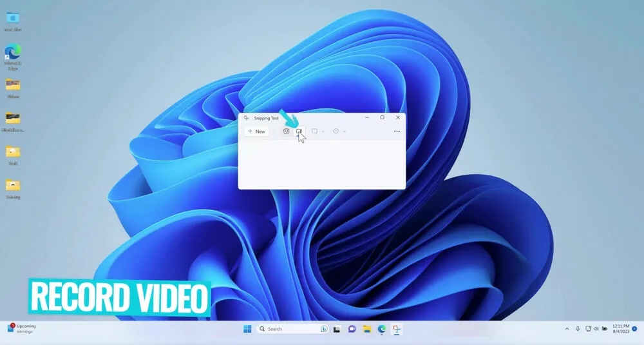Open the clock and date panel

(620, 329)
